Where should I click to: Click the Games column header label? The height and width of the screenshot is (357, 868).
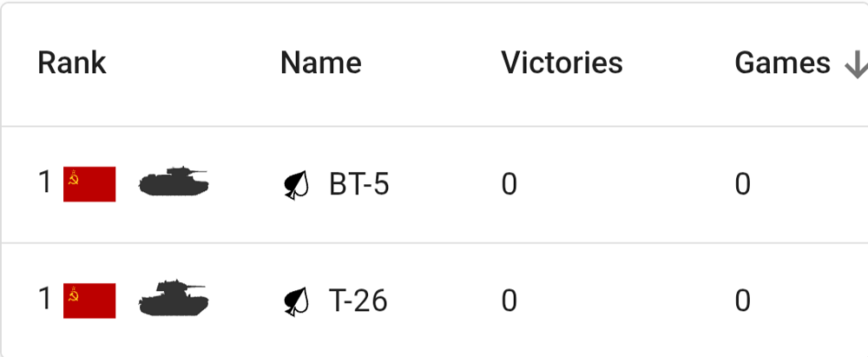(782, 63)
